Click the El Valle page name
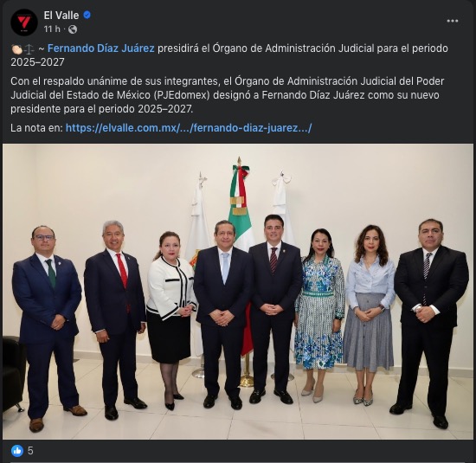The height and width of the screenshot is (463, 476). click(x=61, y=16)
